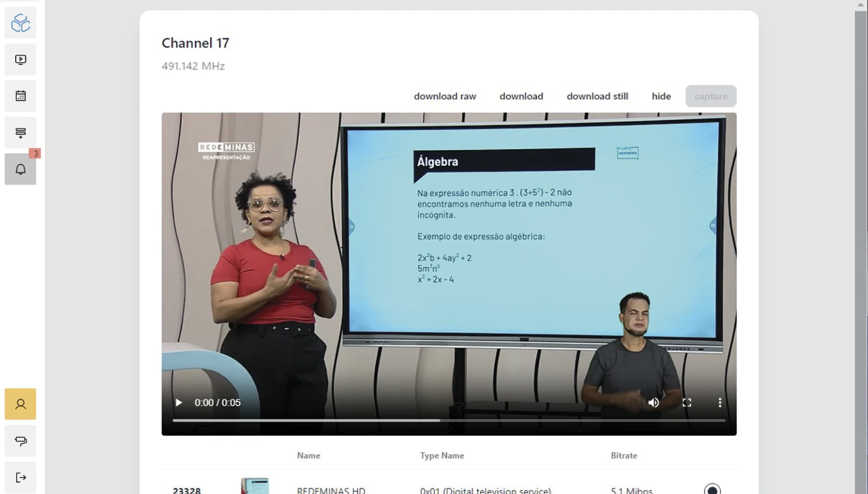Open the live monitor screen icon
The height and width of the screenshot is (494, 868).
click(21, 60)
